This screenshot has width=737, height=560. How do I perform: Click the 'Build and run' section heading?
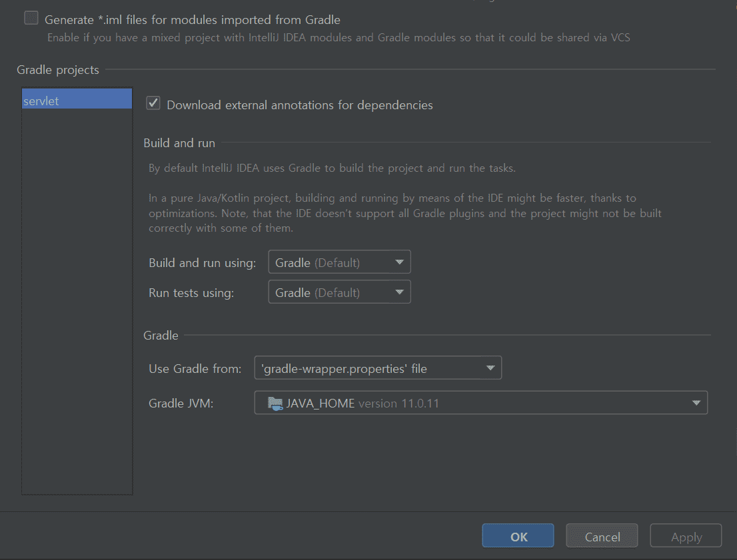point(179,142)
